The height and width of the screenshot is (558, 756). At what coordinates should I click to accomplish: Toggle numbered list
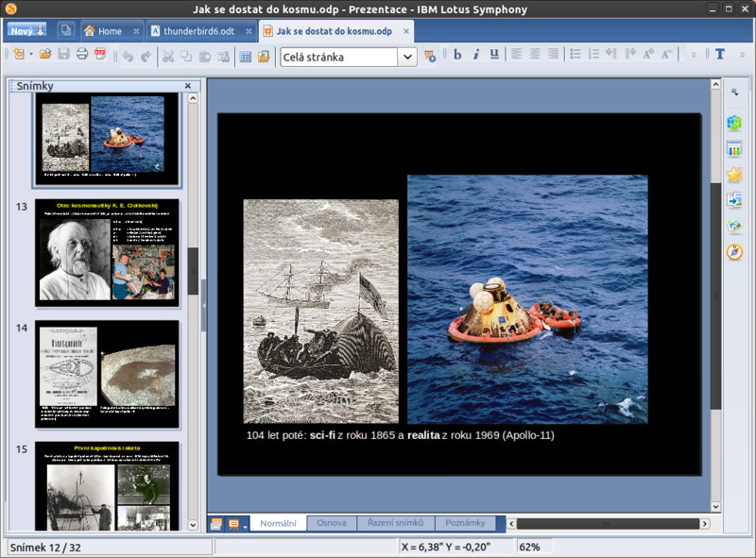click(593, 54)
